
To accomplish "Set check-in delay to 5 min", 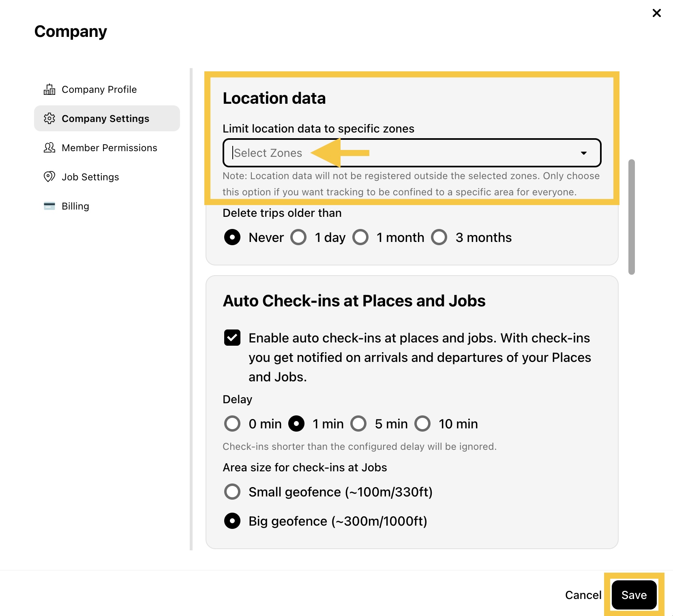I will [358, 423].
